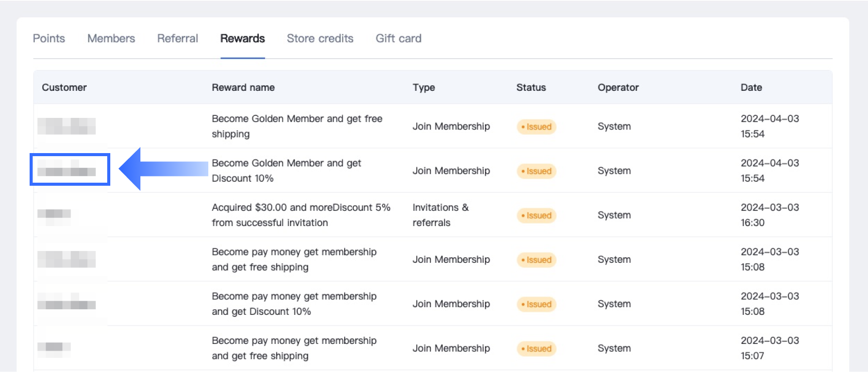Switch to the Gift card tab
Image resolution: width=868 pixels, height=372 pixels.
pyautogui.click(x=398, y=38)
